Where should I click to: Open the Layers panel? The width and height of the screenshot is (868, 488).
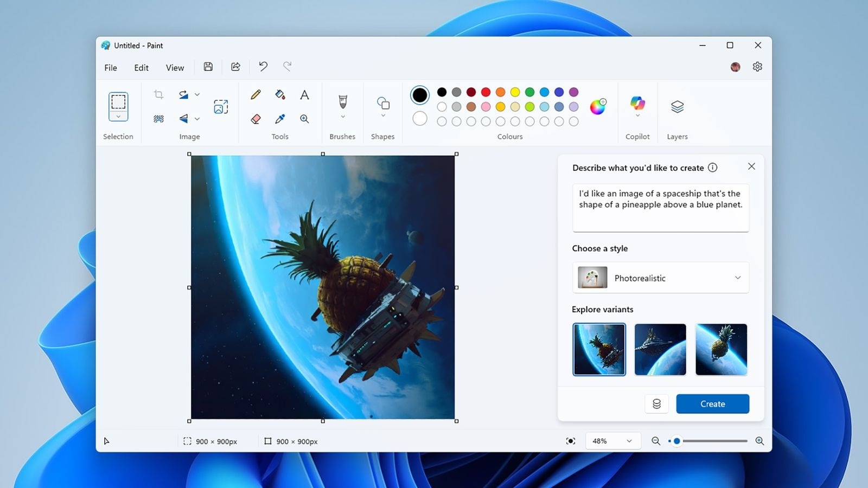pyautogui.click(x=677, y=107)
